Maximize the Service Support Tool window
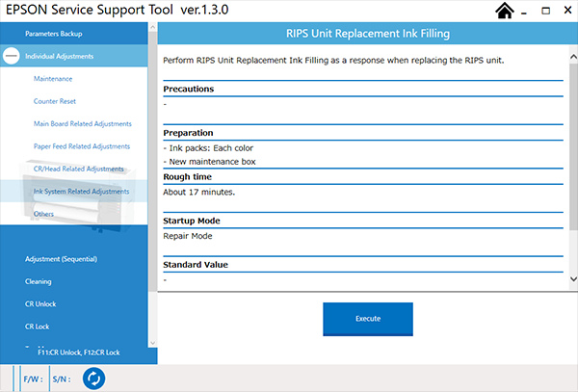578x392 pixels. click(x=545, y=11)
